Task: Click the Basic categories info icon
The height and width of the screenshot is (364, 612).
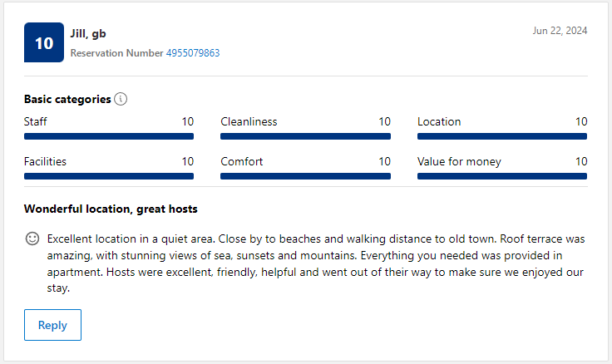Action: [x=121, y=99]
